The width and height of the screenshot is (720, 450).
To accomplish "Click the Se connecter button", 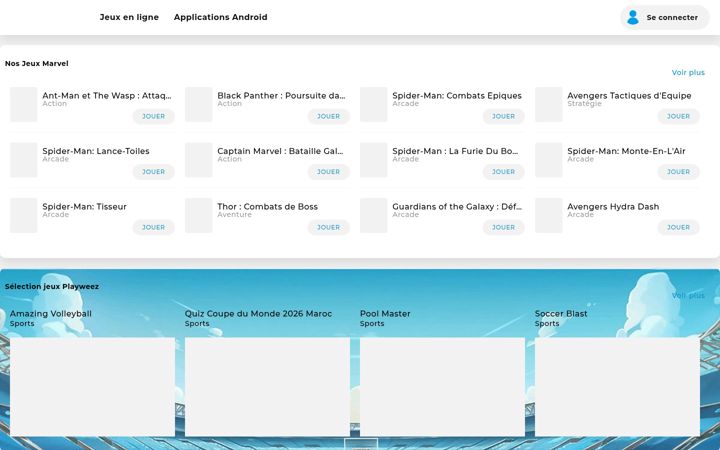I will (x=665, y=17).
